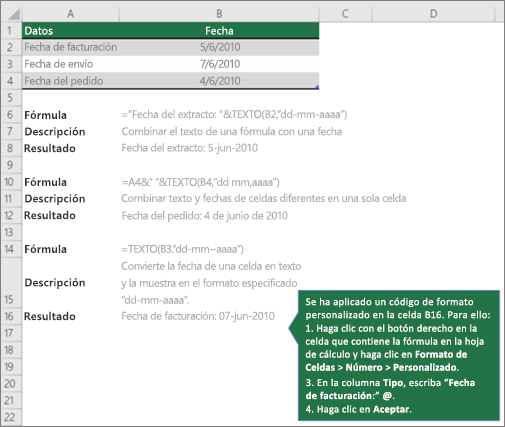Select column A header
Screen dimensions: 505x427
click(x=71, y=14)
